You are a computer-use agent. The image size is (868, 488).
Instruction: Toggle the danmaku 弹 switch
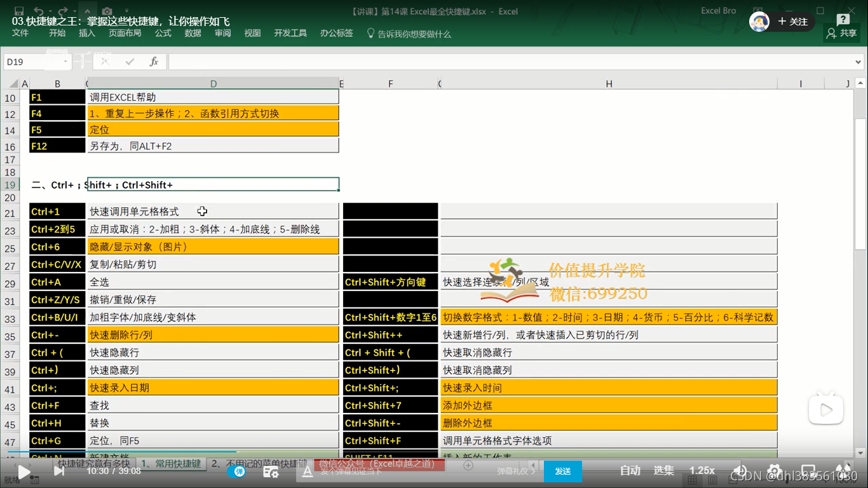click(236, 471)
